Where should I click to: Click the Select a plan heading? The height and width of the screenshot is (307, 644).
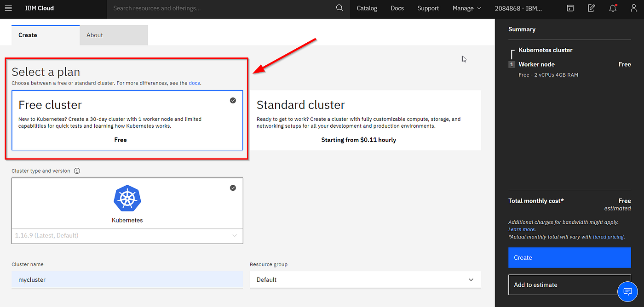(46, 72)
